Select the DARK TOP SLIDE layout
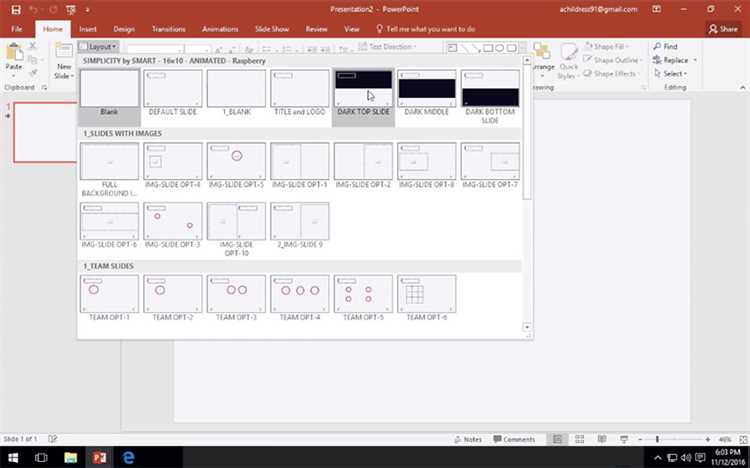The height and width of the screenshot is (468, 750). pos(363,89)
